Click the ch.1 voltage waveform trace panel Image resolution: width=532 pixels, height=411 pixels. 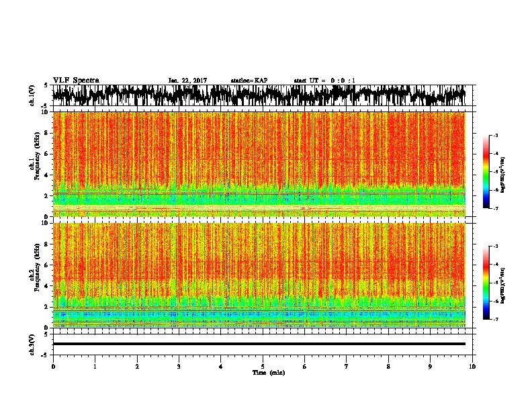[263, 95]
